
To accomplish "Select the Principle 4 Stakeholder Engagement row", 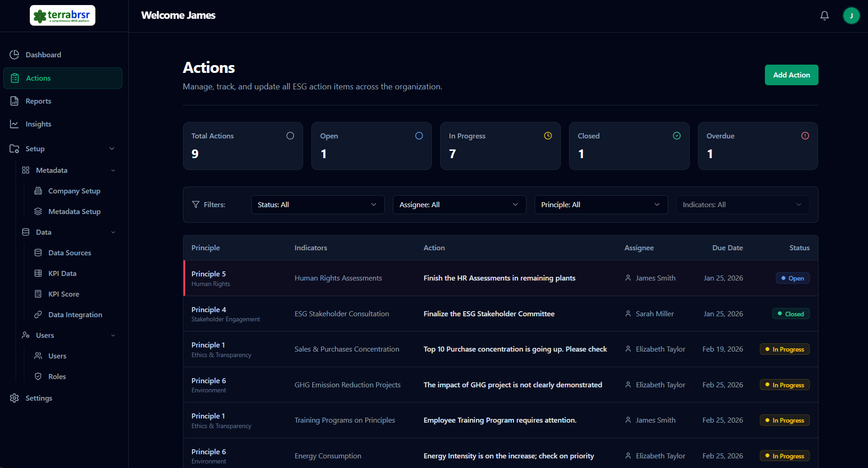I will tap(501, 314).
